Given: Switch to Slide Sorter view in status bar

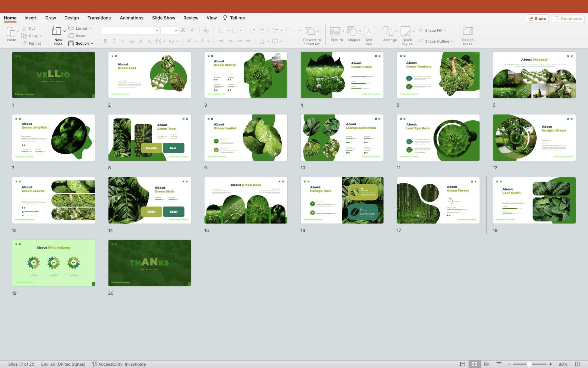Looking at the screenshot, I should (474, 364).
